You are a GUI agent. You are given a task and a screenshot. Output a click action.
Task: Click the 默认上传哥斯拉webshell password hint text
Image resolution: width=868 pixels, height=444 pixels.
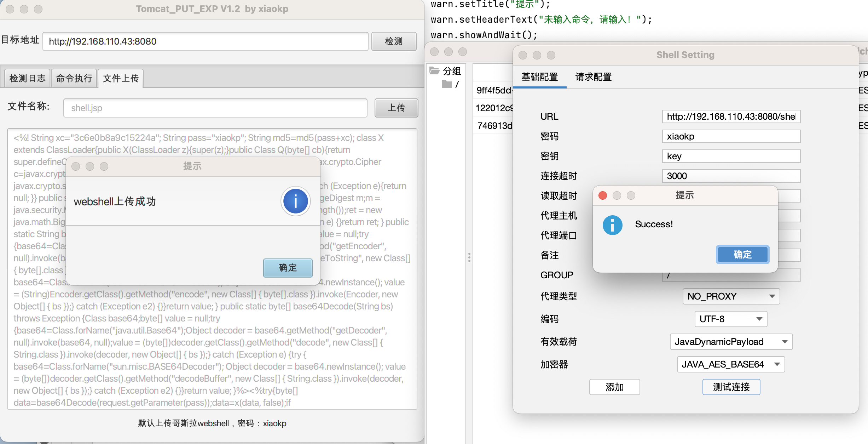coord(212,423)
